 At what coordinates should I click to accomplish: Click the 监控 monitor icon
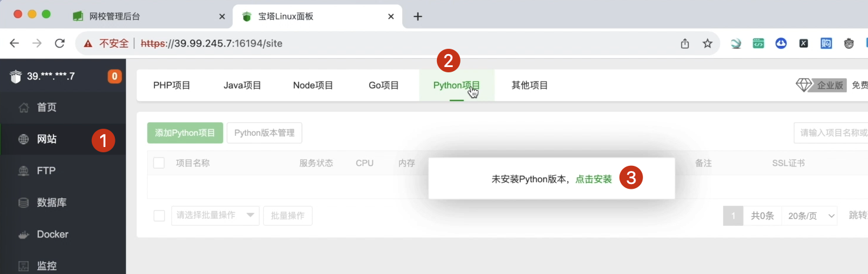tap(24, 266)
